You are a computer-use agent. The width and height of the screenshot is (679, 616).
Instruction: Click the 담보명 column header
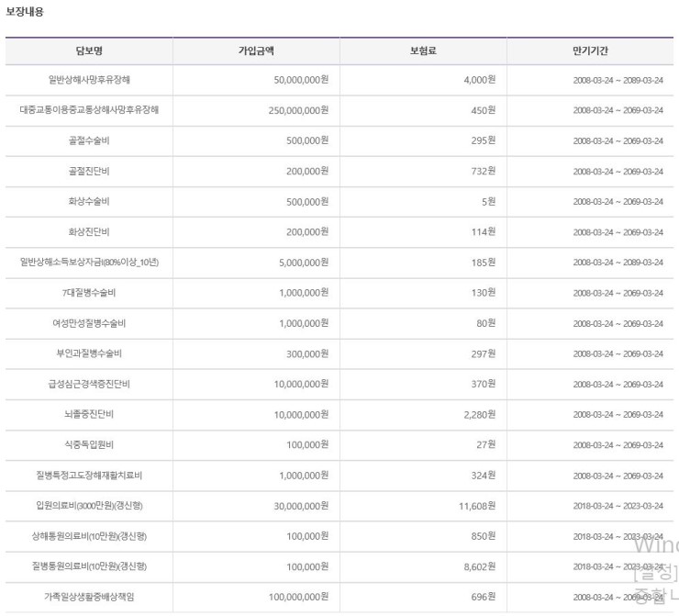(89, 51)
